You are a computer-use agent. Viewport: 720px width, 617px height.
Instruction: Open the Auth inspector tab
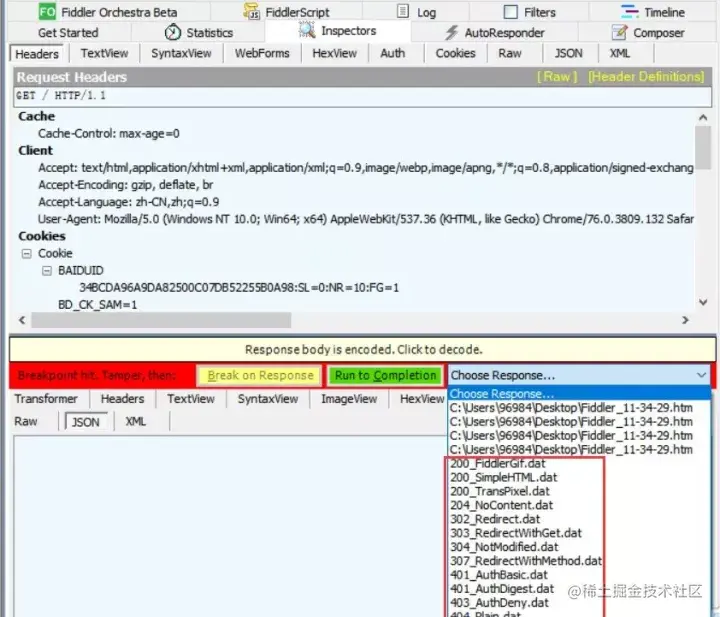[x=392, y=53]
